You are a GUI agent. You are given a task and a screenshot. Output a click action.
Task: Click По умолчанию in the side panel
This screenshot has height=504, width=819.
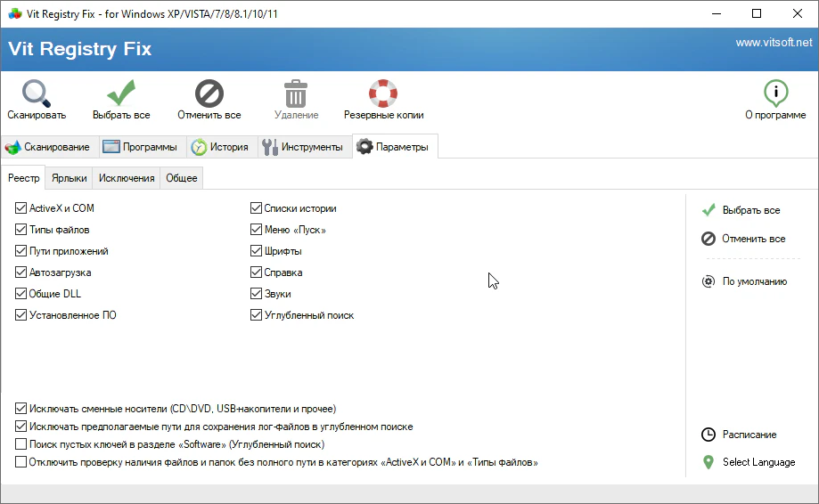754,281
